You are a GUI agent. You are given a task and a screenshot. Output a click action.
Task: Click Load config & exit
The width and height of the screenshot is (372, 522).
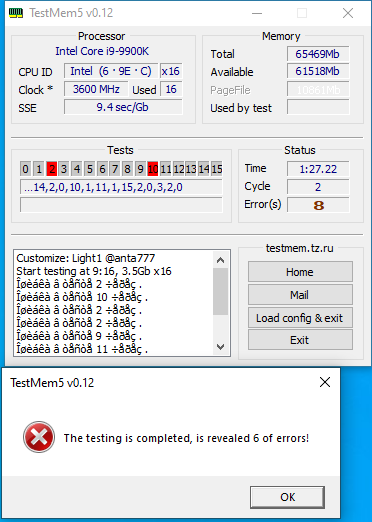click(x=300, y=318)
